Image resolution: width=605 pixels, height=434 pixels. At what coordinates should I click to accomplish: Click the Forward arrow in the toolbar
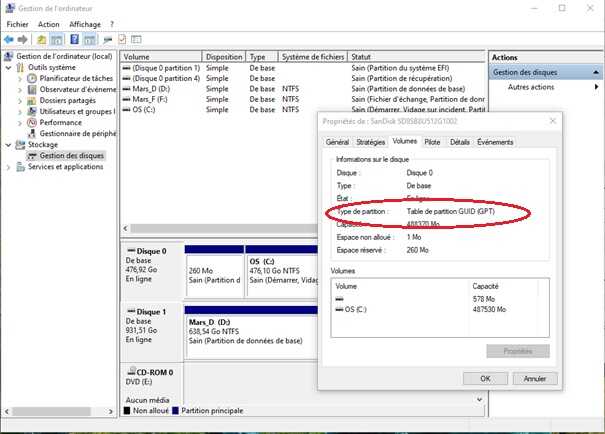tap(23, 39)
